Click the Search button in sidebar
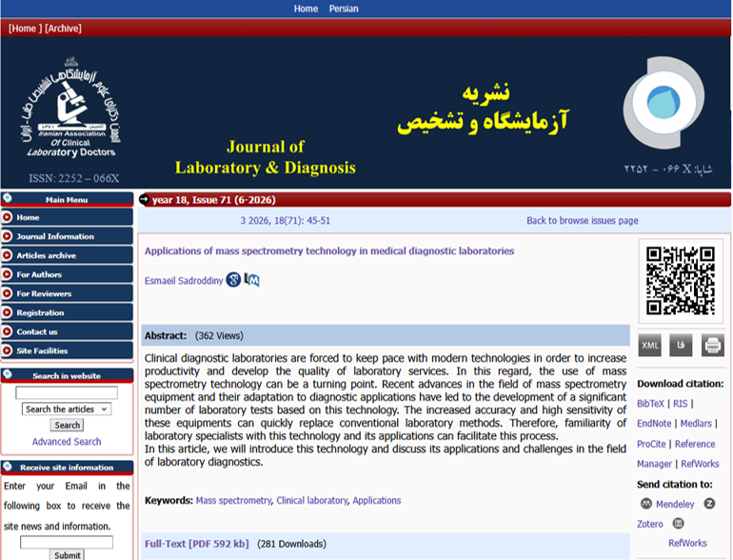This screenshot has height=560, width=733. 67,425
